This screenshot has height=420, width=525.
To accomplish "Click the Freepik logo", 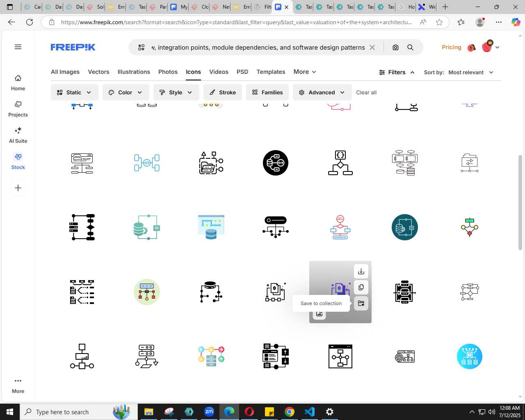I will (x=73, y=47).
